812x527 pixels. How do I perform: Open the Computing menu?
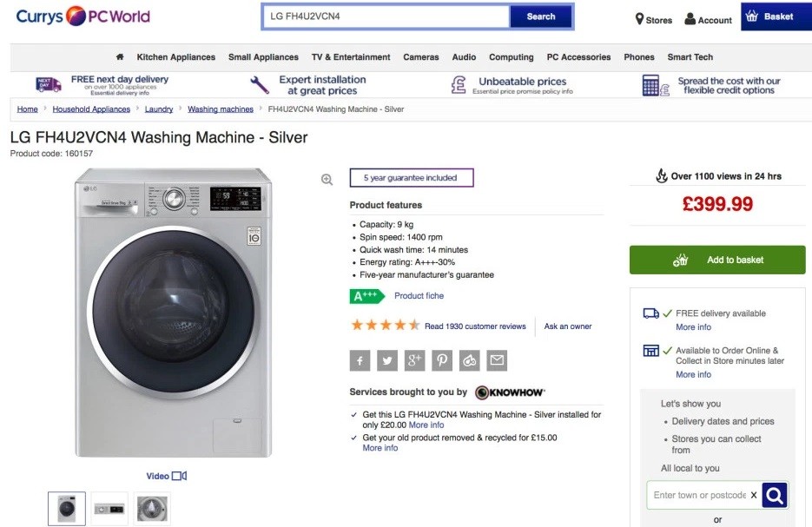[x=512, y=57]
